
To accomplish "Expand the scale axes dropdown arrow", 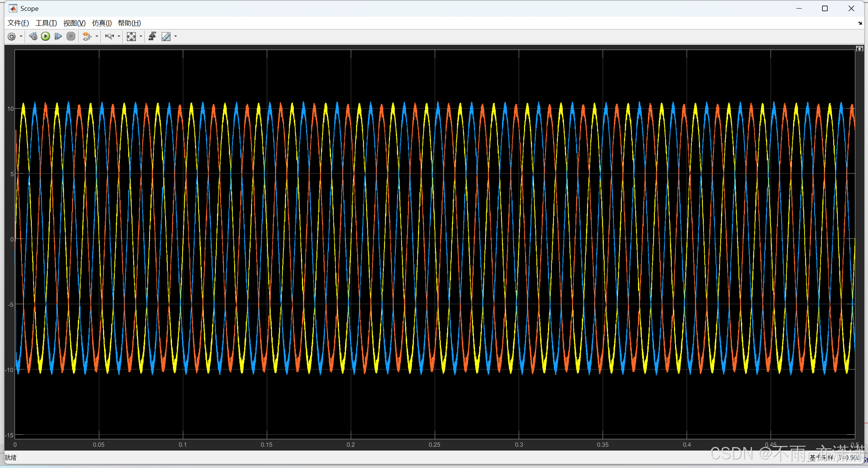I will coord(141,36).
